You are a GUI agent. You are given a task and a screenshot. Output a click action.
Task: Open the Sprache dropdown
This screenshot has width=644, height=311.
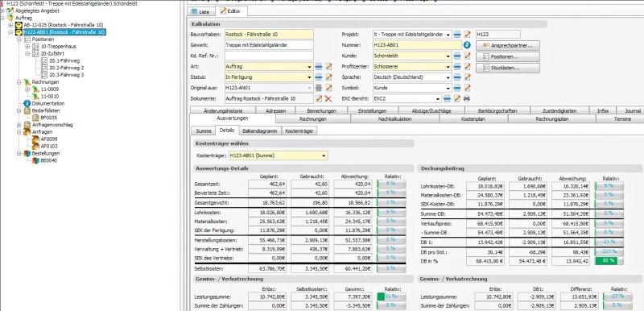[x=448, y=77]
